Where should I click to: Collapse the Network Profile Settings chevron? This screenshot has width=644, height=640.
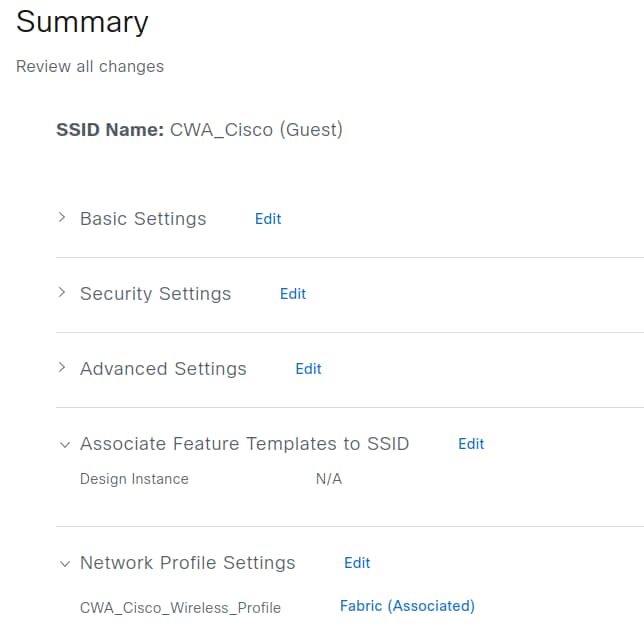[x=65, y=563]
